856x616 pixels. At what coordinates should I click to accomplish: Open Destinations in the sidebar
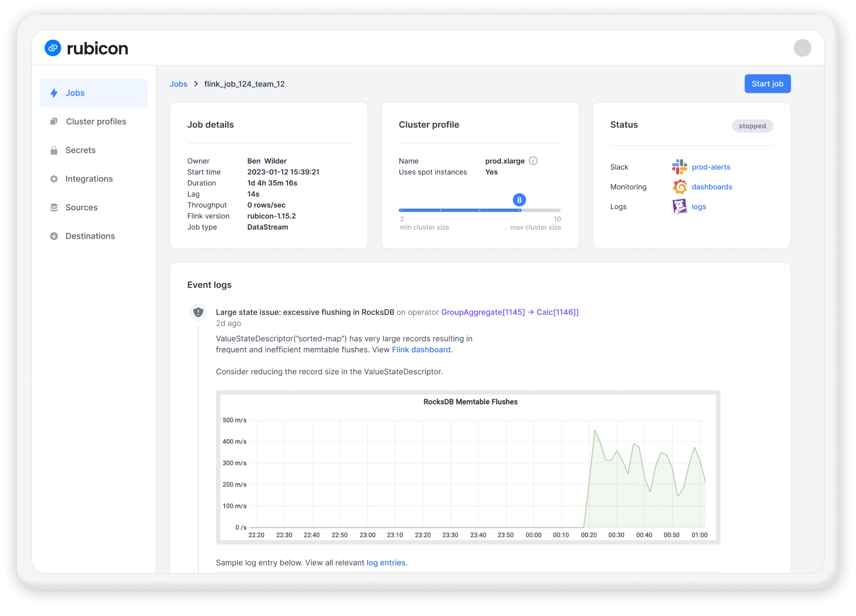pos(94,236)
